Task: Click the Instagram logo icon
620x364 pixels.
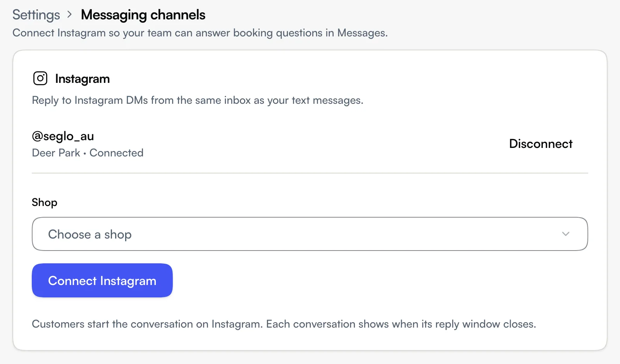Action: coord(40,78)
